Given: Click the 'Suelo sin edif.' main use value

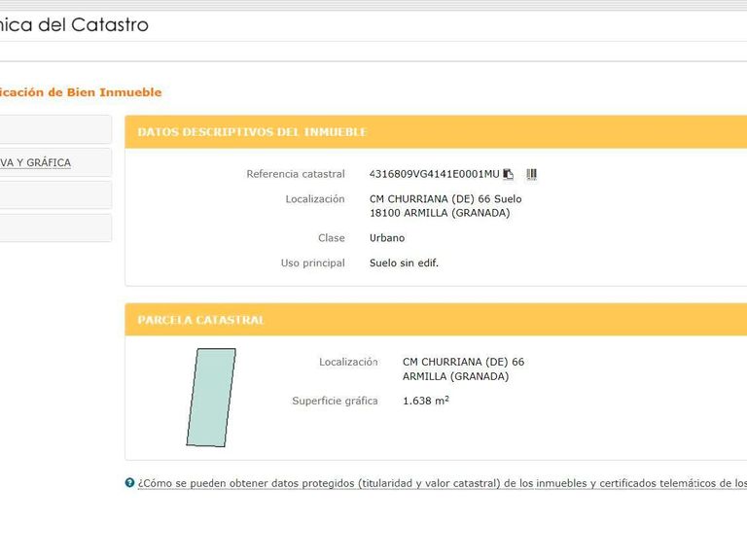Looking at the screenshot, I should [404, 263].
